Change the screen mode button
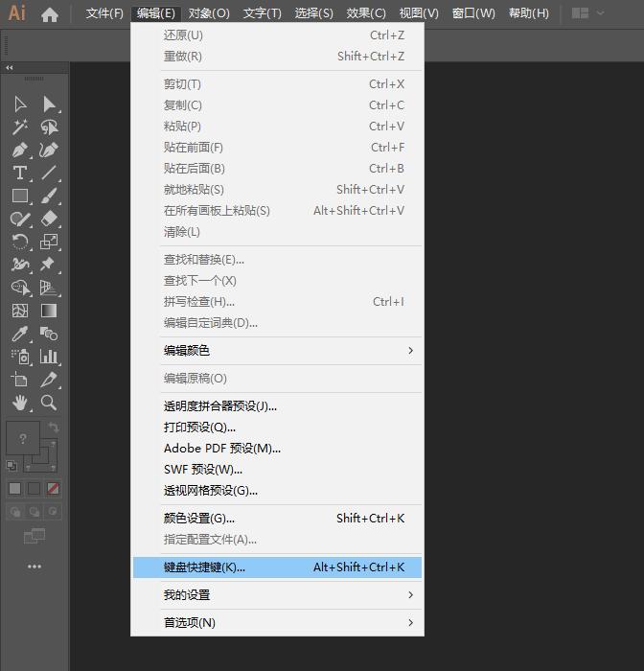 (x=34, y=536)
